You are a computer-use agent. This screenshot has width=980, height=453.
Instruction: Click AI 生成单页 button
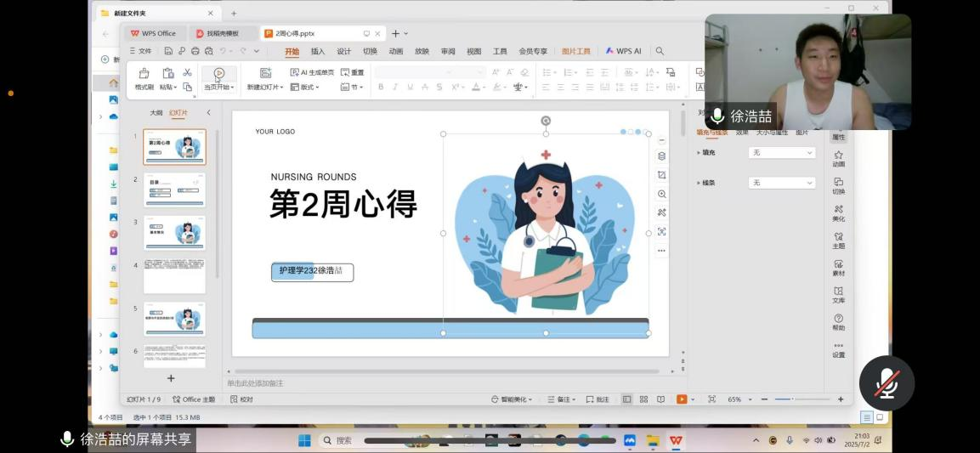(x=312, y=73)
